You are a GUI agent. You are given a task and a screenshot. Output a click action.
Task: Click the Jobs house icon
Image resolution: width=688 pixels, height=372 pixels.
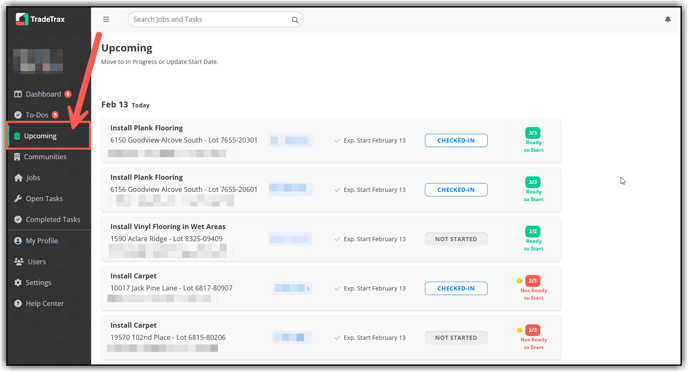click(x=18, y=178)
